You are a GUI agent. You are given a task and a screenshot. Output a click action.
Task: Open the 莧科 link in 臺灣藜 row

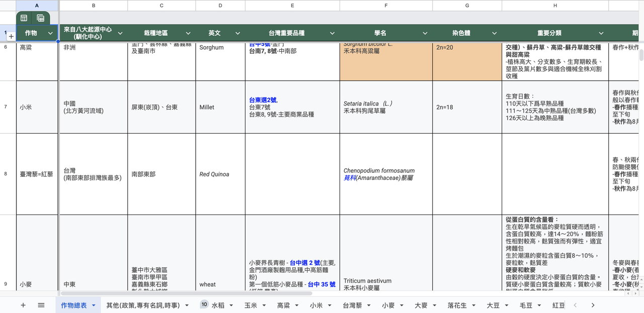pyautogui.click(x=350, y=178)
